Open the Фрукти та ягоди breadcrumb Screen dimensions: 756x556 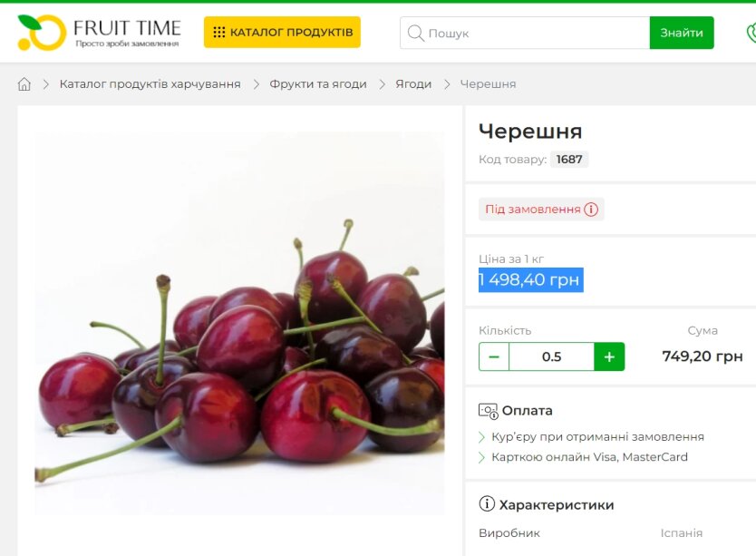coord(318,84)
